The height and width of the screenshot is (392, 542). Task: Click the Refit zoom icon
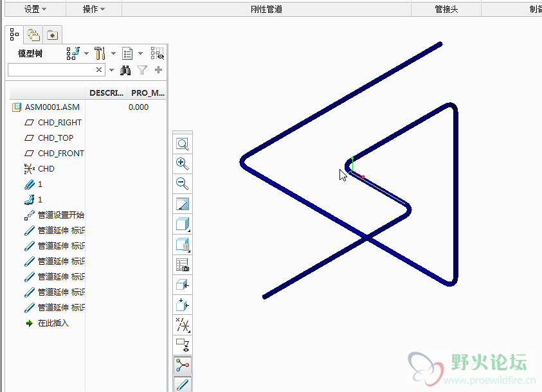[182, 144]
